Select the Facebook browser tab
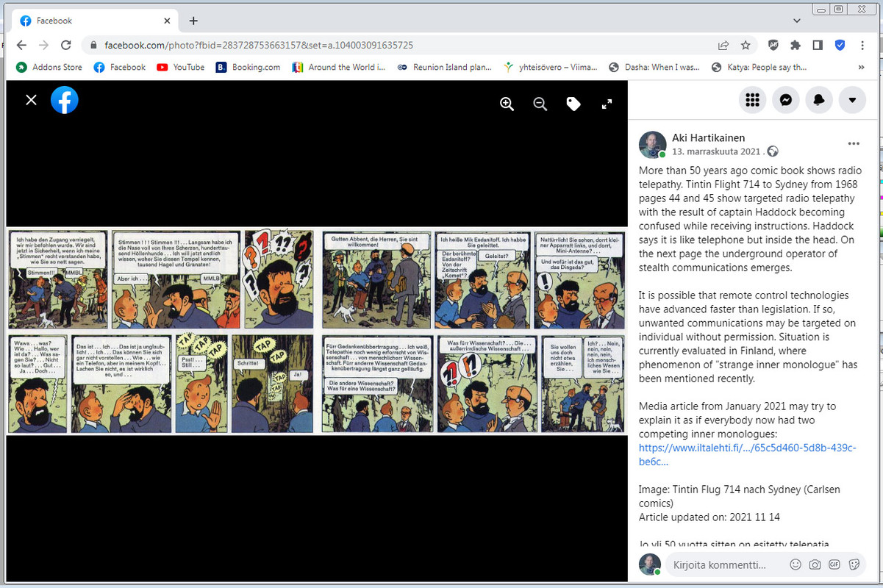Viewport: 883px width, 588px height. [x=96, y=21]
